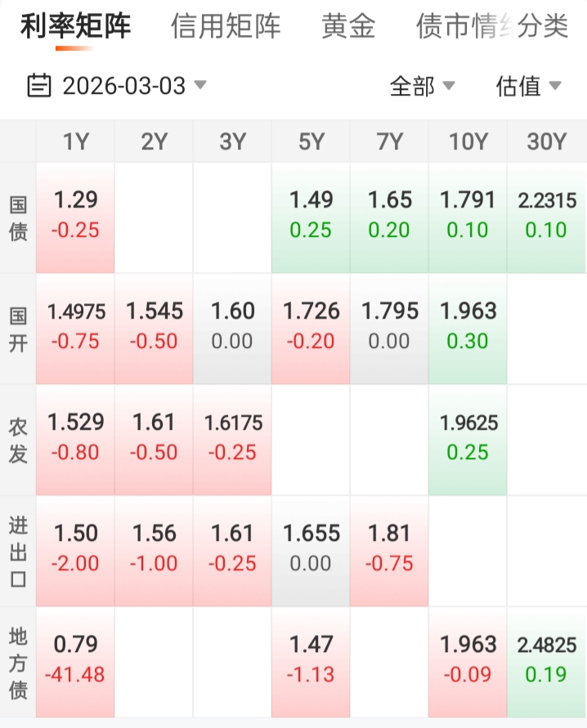Select the active 利率矩阵 tab
The width and height of the screenshot is (587, 728).
coord(75,27)
